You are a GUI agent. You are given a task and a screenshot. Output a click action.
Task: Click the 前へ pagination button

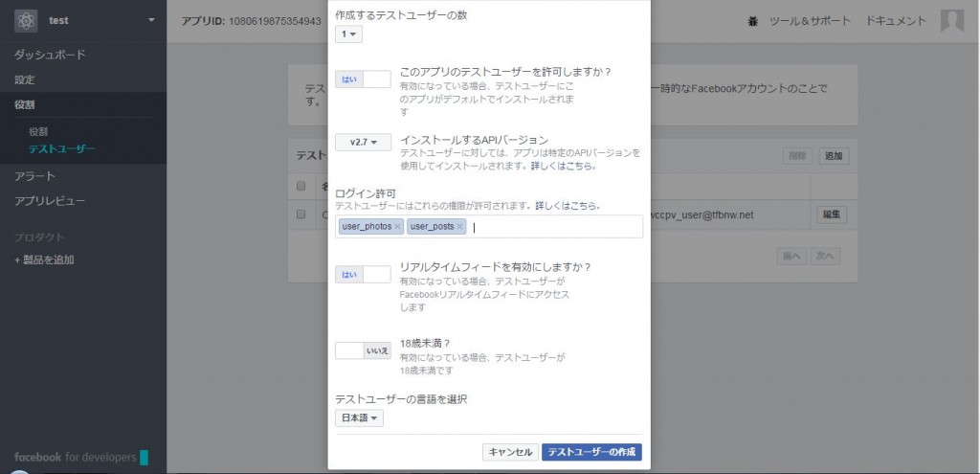click(x=791, y=256)
